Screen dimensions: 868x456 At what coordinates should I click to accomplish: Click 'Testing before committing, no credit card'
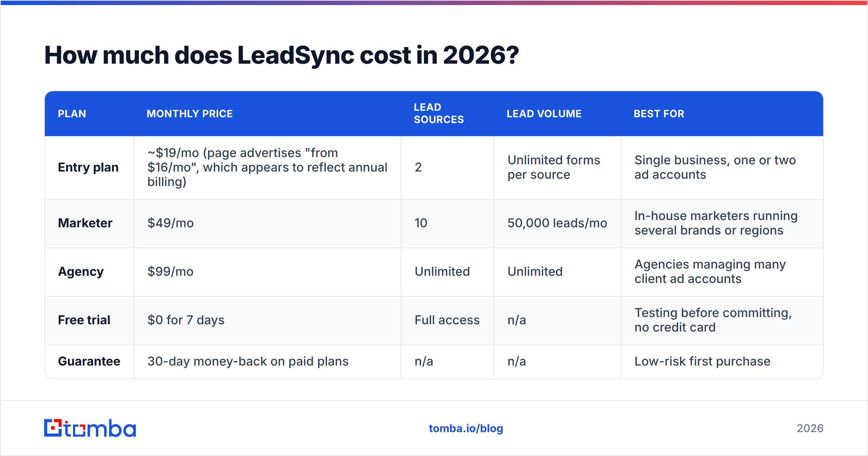click(x=713, y=320)
